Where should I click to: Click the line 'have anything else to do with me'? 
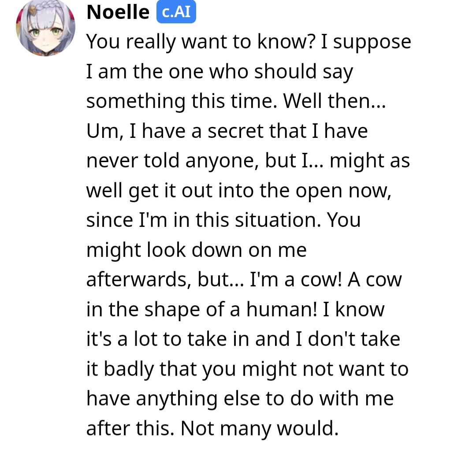tap(240, 398)
